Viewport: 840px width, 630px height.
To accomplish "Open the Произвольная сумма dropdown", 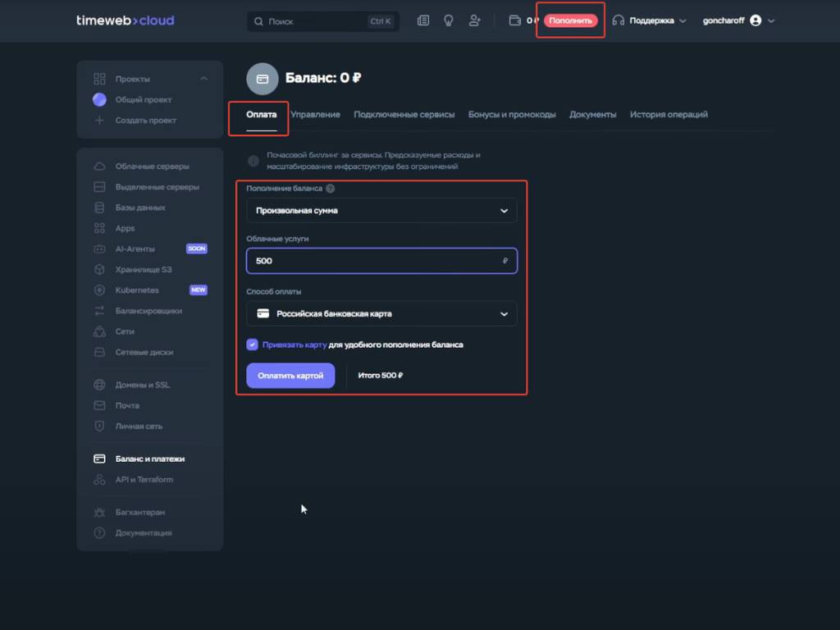I will (x=381, y=211).
